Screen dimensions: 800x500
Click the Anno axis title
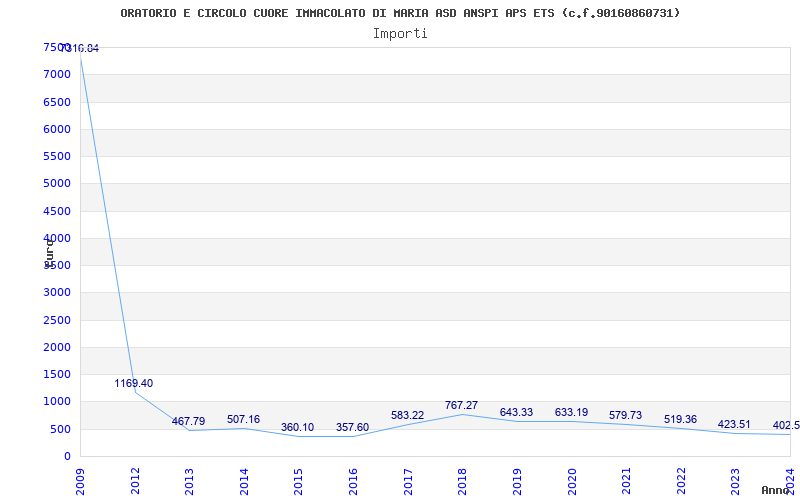click(x=777, y=490)
